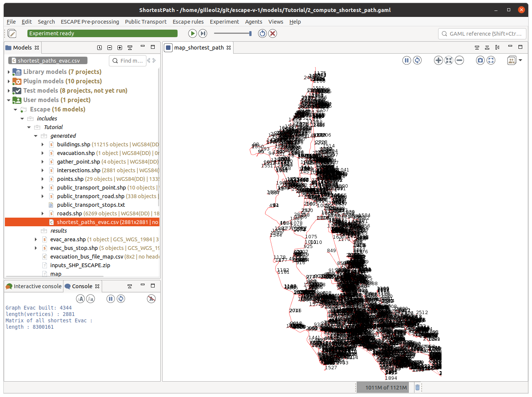Select the evacuation_bus_file_map.csv file
Screen dimensions: 532x397
[86, 257]
